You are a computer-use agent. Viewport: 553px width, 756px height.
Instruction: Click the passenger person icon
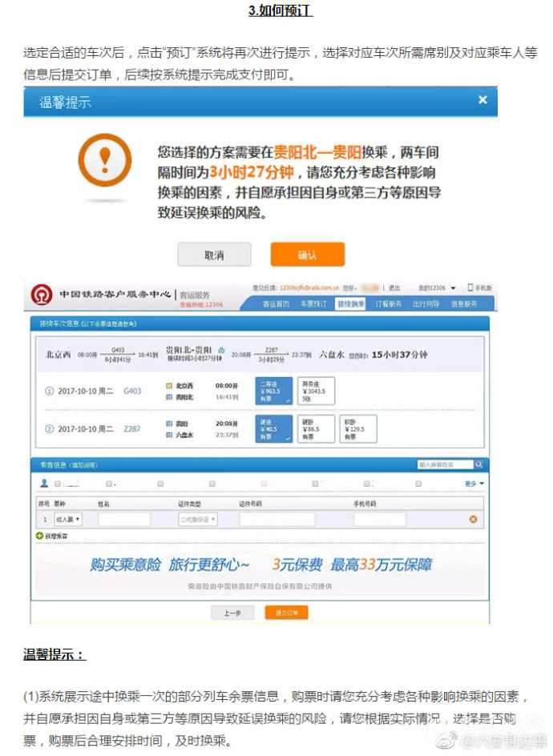coord(44,484)
